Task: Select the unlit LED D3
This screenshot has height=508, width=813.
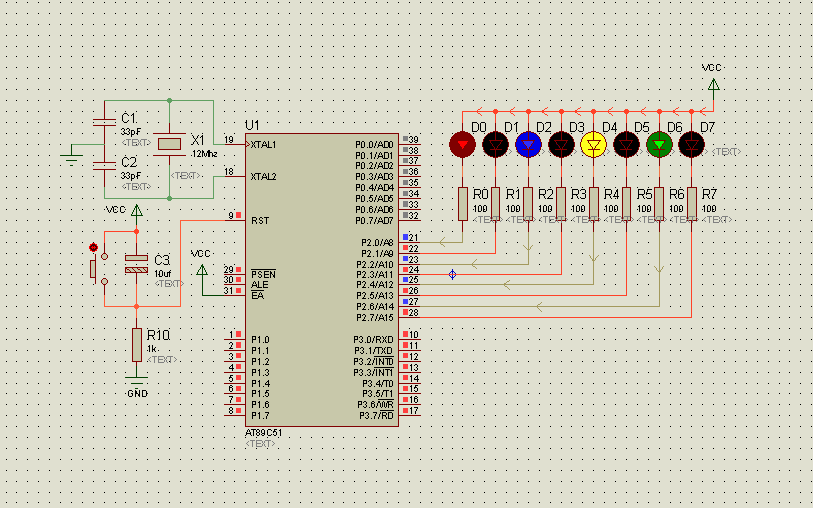Action: click(x=561, y=145)
